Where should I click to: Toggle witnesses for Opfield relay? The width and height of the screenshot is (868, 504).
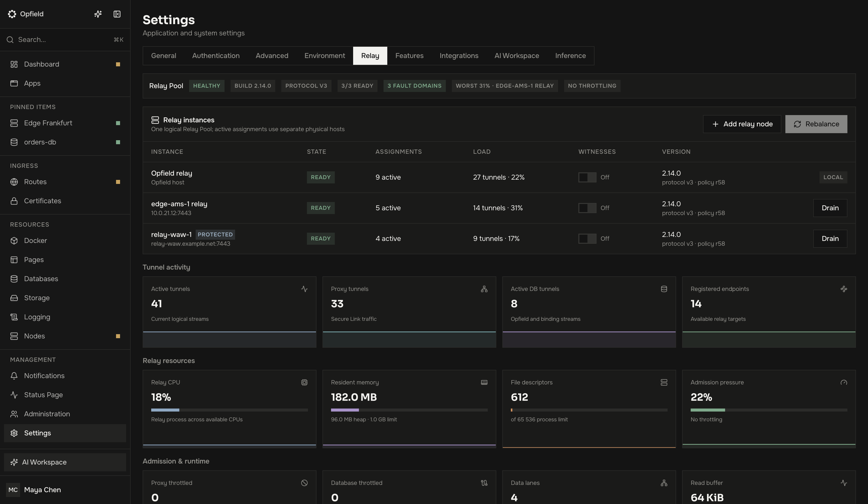tap(587, 177)
